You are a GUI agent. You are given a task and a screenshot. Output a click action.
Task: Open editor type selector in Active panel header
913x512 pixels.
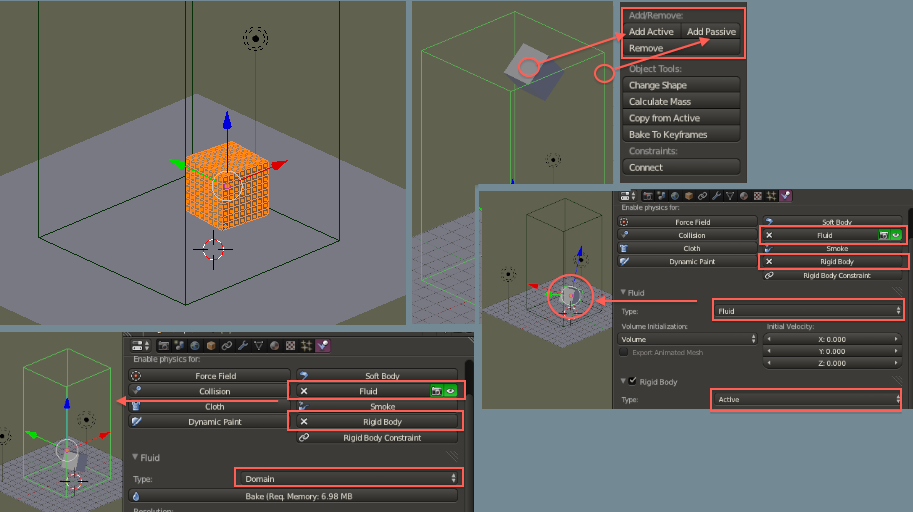pos(627,196)
